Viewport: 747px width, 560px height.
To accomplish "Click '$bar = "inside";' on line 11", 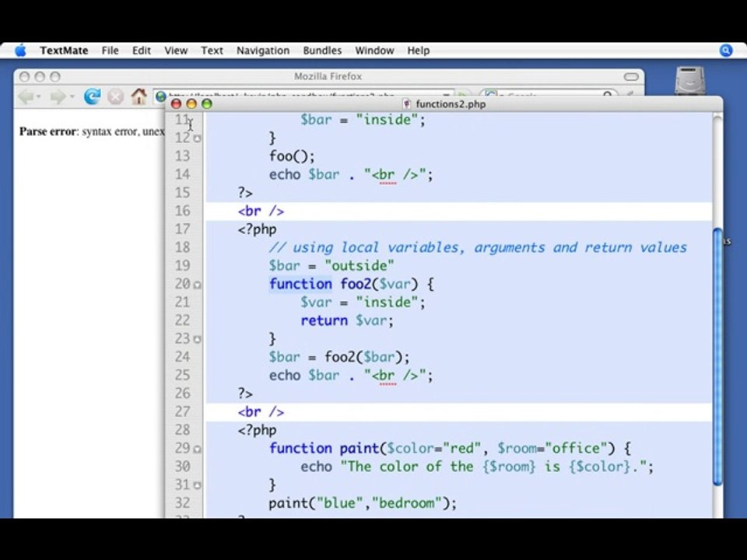I will (x=363, y=120).
